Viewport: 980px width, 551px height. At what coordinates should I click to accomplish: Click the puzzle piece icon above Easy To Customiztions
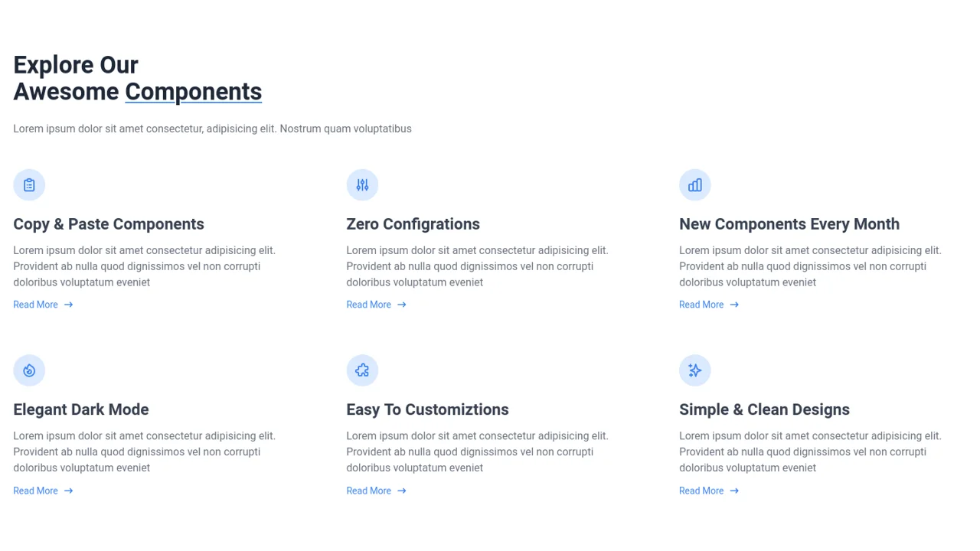pyautogui.click(x=362, y=370)
